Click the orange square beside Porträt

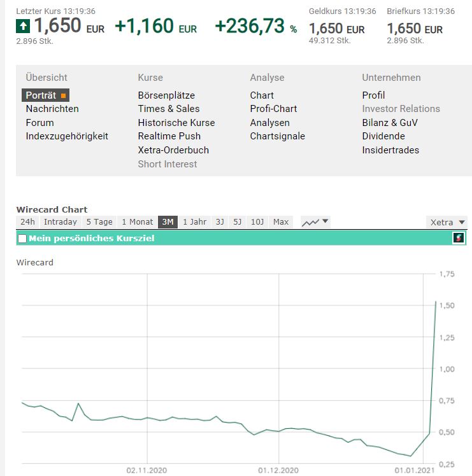pyautogui.click(x=63, y=95)
